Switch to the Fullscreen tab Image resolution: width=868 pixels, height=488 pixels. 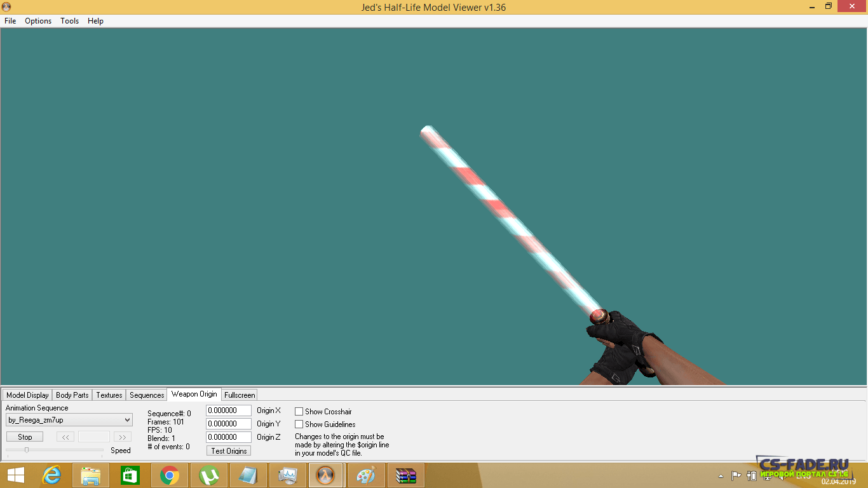click(x=240, y=395)
